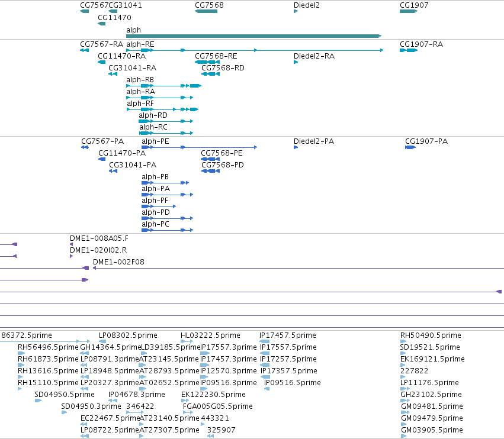
Task: Click the alph-RA transcript label
Action: (141, 92)
